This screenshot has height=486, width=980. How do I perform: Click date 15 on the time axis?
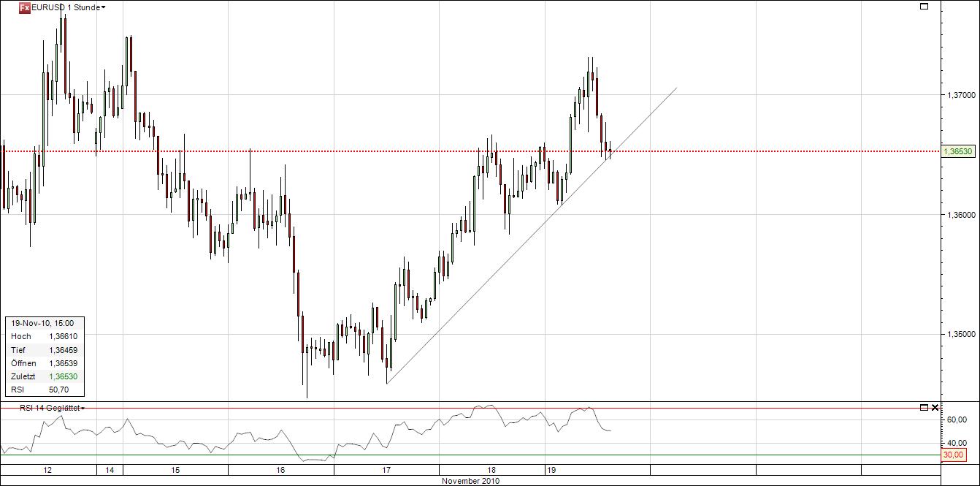coord(175,470)
